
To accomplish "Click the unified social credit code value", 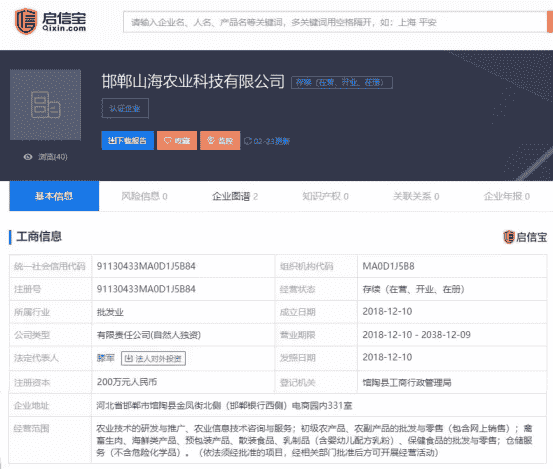I will tap(146, 266).
